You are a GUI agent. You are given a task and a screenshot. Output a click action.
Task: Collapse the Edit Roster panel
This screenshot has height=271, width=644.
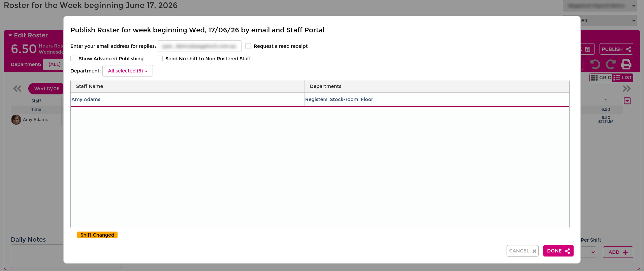[x=10, y=35]
